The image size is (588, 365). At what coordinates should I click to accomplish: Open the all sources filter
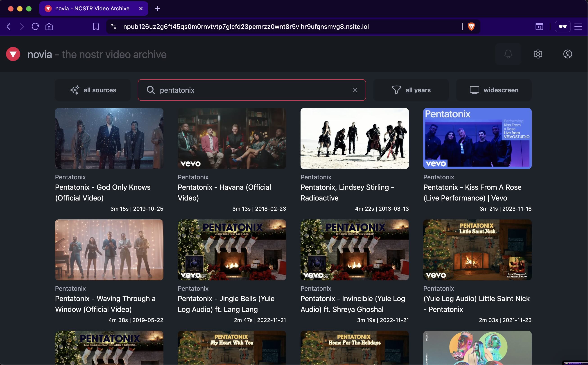point(93,90)
